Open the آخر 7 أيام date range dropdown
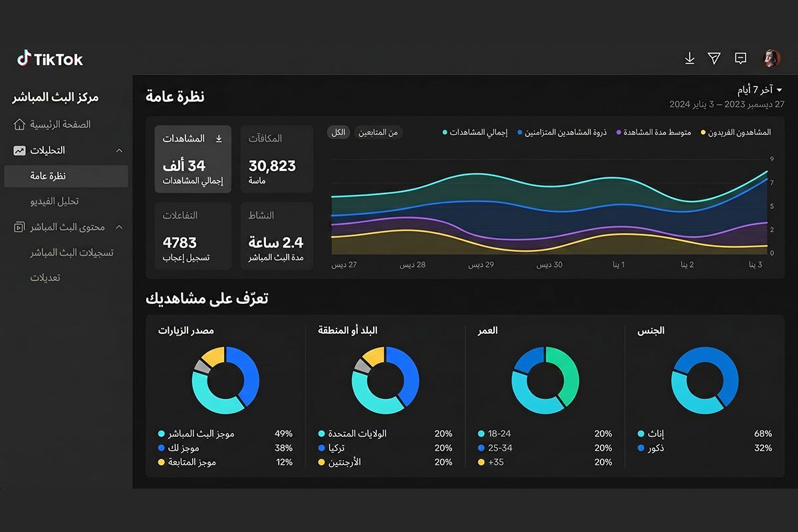Image resolution: width=798 pixels, height=532 pixels. pyautogui.click(x=759, y=90)
